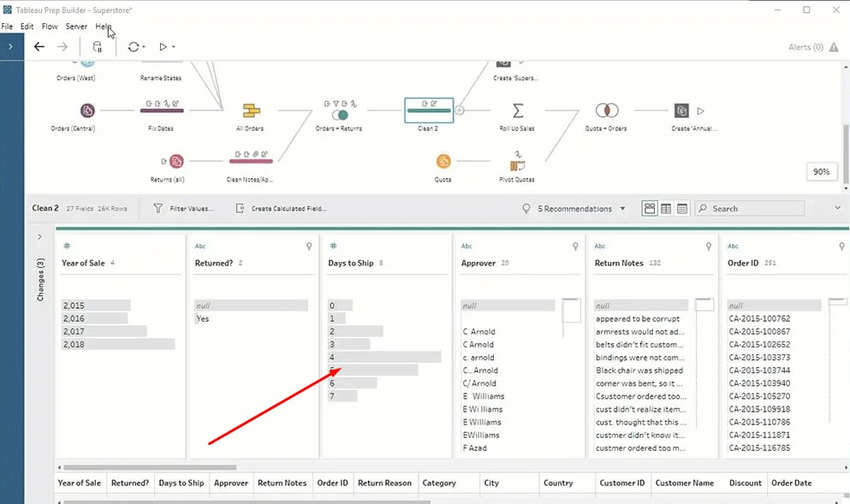850x504 pixels.
Task: Select the Pivot Quotas step
Action: click(x=517, y=165)
